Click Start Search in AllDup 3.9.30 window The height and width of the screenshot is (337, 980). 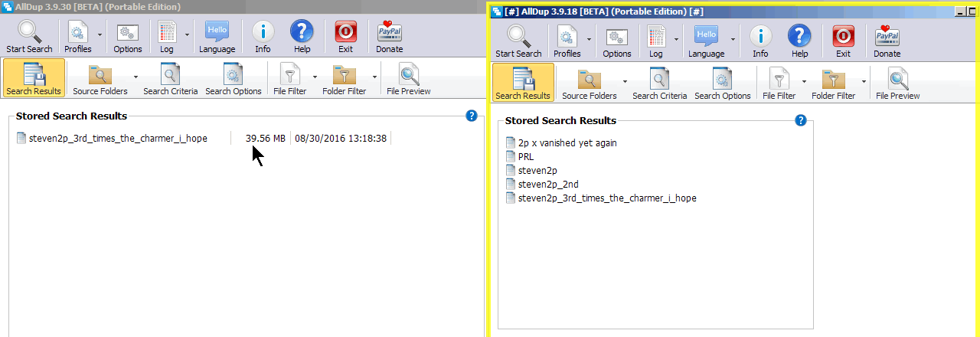pyautogui.click(x=29, y=37)
